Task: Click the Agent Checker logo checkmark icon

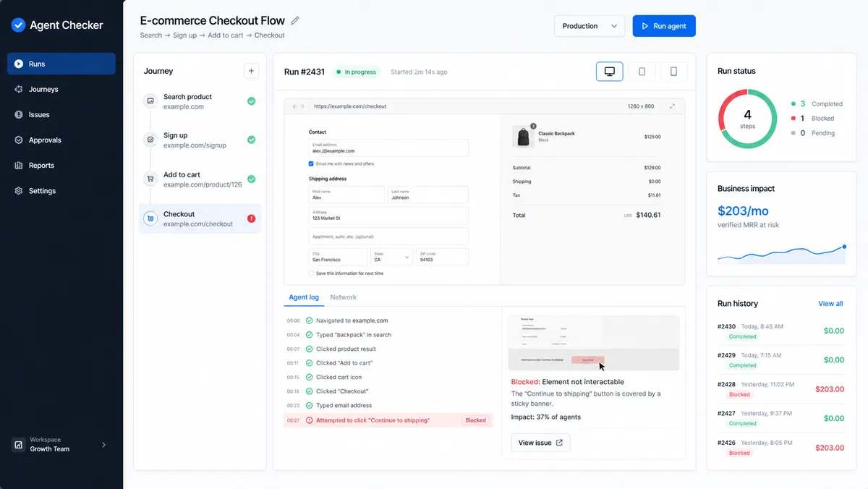Action: [19, 25]
